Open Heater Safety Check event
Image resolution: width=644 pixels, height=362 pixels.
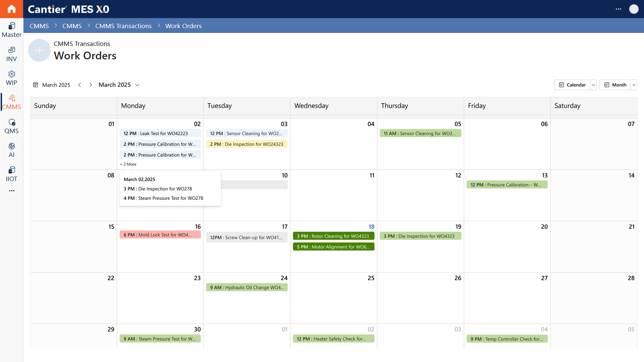[333, 339]
